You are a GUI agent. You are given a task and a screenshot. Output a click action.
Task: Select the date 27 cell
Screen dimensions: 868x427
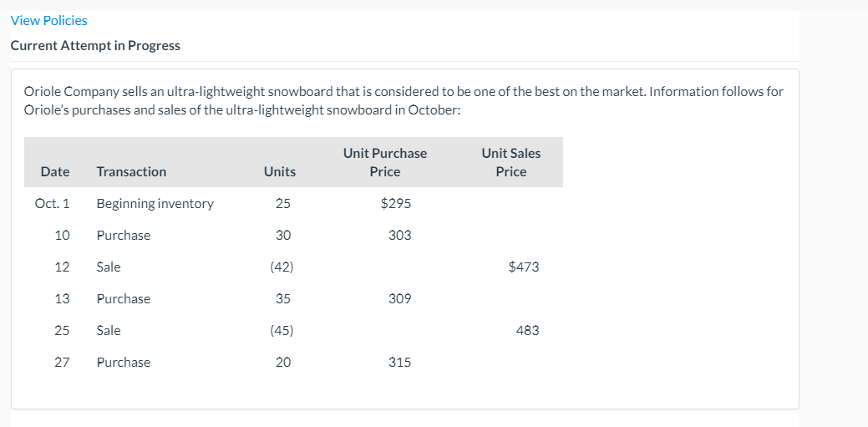(x=62, y=362)
